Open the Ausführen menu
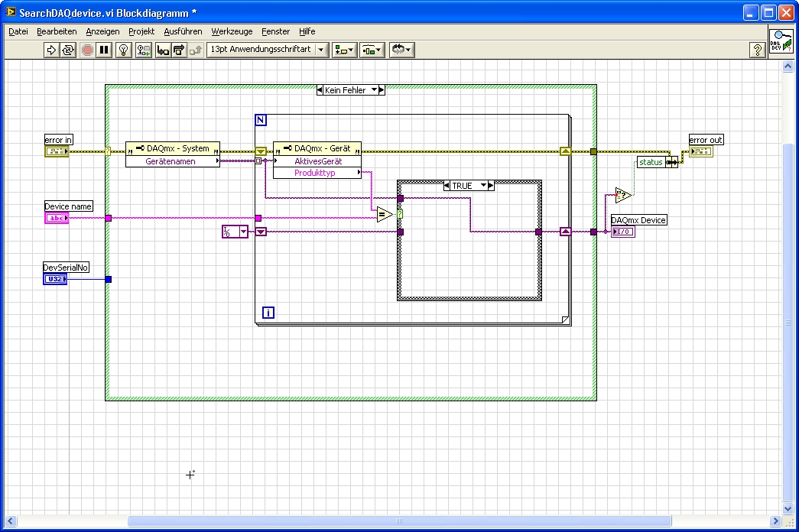799x532 pixels. click(183, 31)
